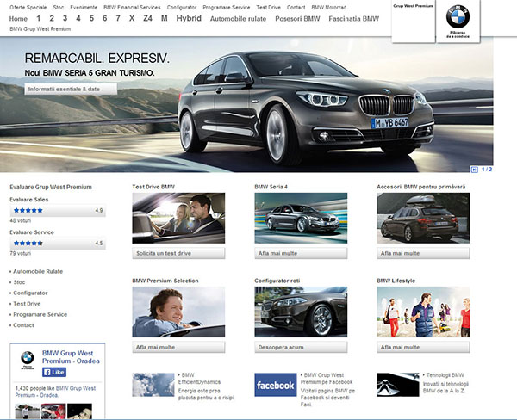Select series 3 in model navigation
The width and height of the screenshot is (517, 420).
point(65,18)
